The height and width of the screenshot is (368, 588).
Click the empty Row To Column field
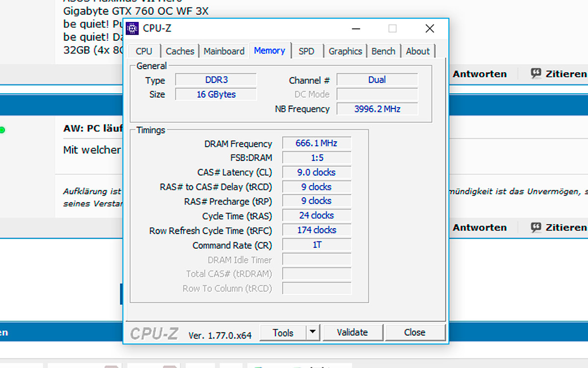[x=317, y=289]
